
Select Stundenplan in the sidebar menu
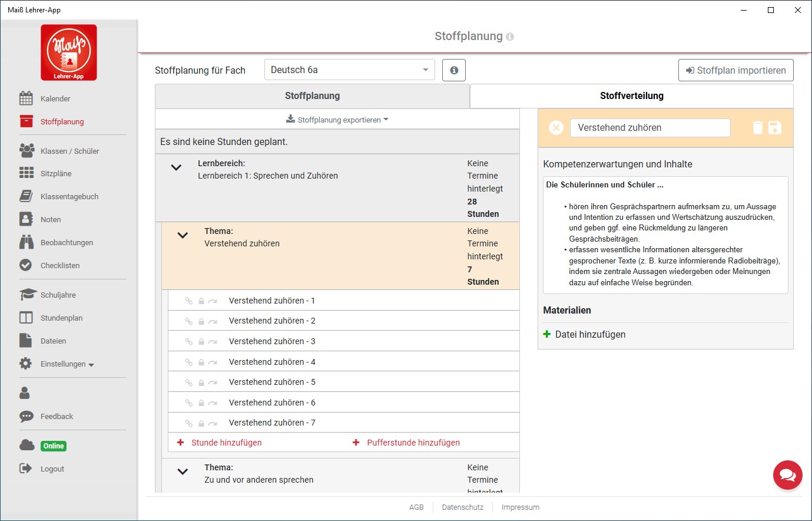point(61,318)
